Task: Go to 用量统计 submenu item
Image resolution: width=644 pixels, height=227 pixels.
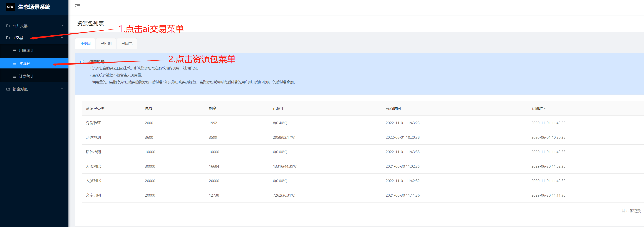Action: click(34, 51)
